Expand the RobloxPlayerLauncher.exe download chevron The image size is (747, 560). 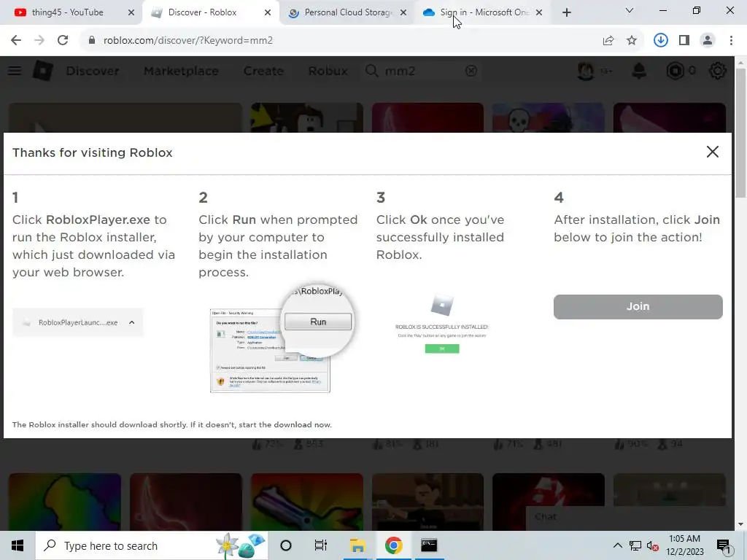point(132,322)
